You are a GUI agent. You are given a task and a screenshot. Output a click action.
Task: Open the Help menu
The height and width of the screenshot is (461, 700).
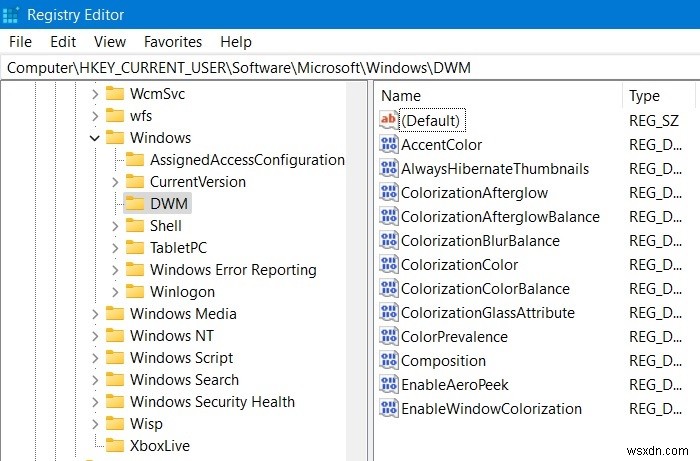point(236,42)
